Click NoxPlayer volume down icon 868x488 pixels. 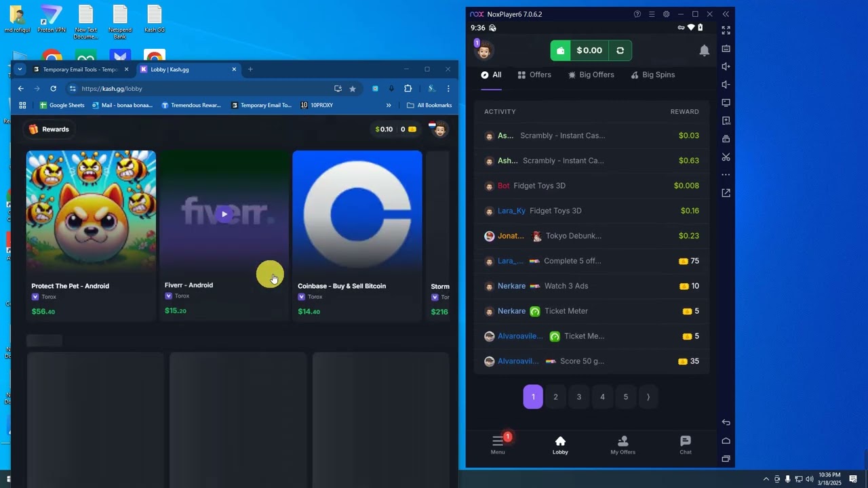point(726,85)
